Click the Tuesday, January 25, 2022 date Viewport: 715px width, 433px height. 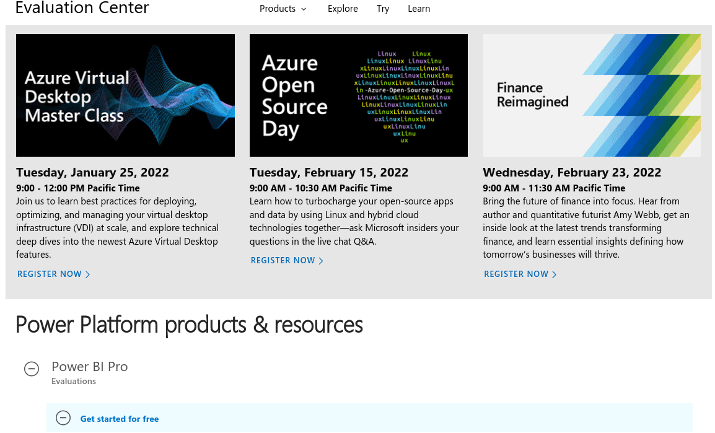tap(93, 172)
